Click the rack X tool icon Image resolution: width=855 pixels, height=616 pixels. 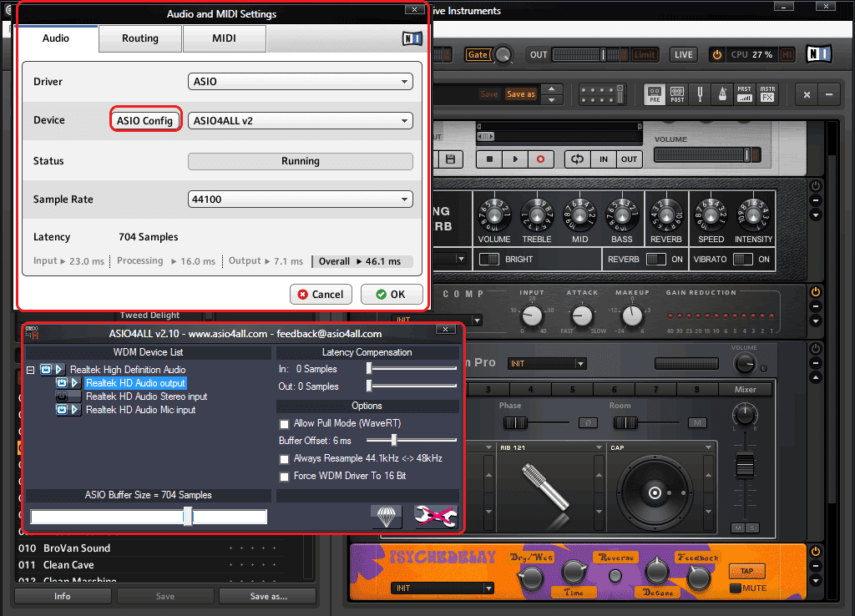coord(807,95)
